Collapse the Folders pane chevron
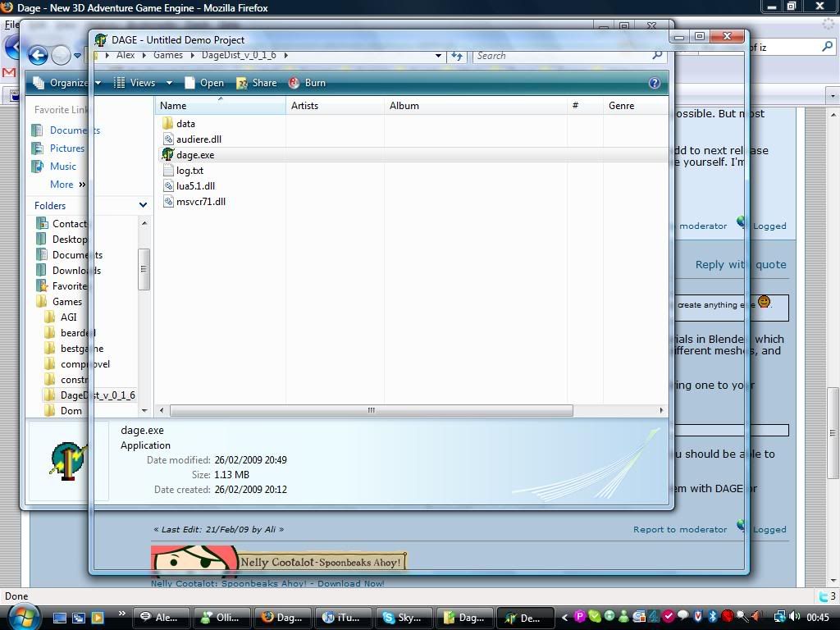 point(143,205)
